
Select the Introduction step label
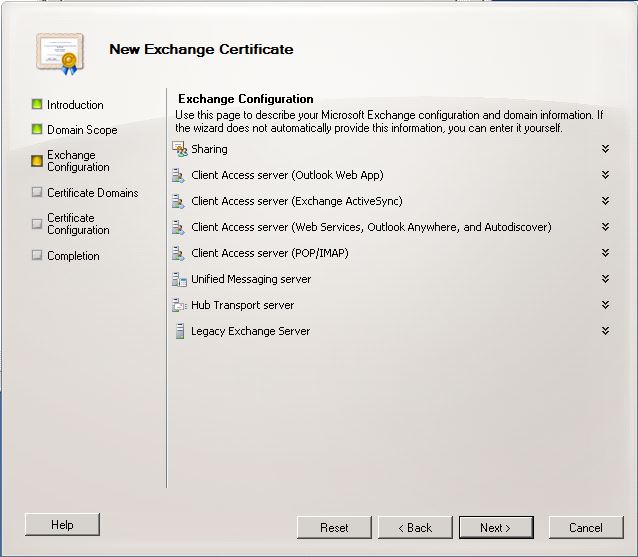coord(75,105)
